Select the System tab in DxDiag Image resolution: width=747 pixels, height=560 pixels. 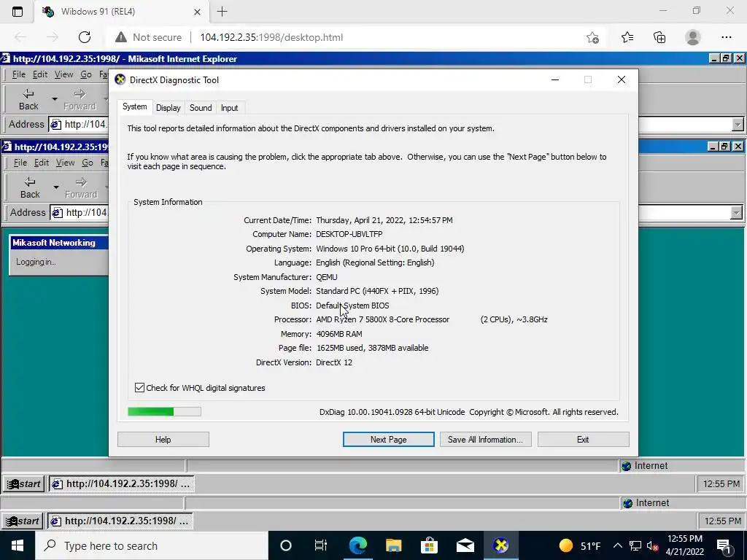(x=134, y=106)
